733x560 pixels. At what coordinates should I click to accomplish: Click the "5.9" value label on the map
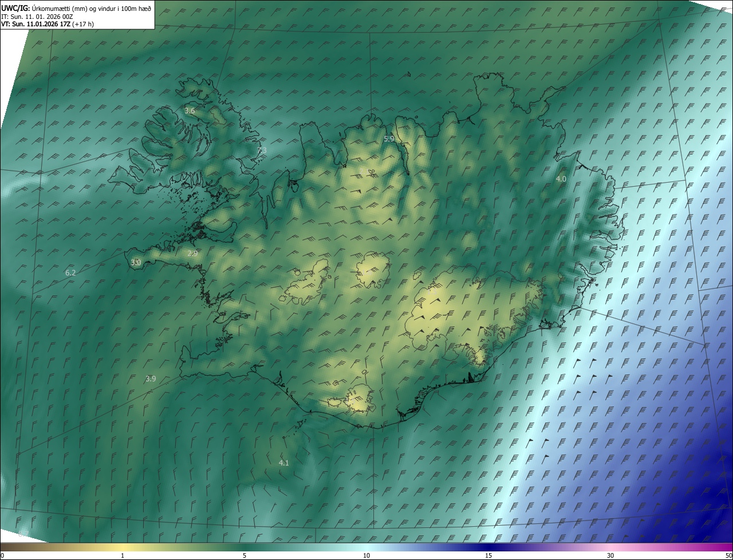click(x=389, y=139)
